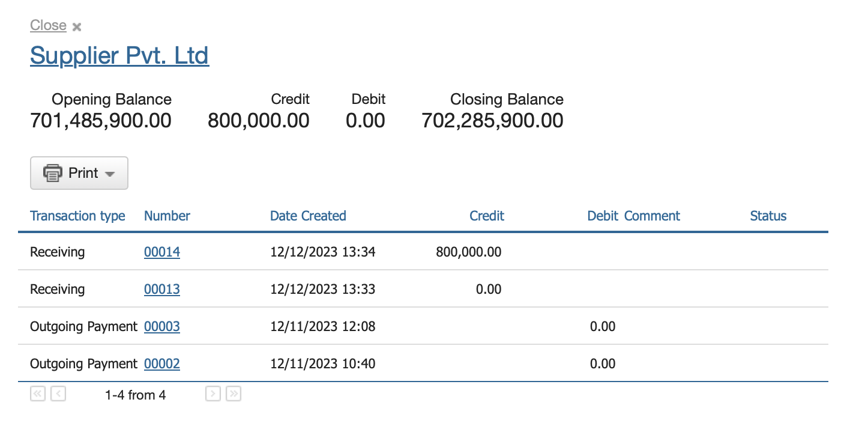Select the 800,000.00 credit cell in table
868x441 pixels.
click(x=469, y=252)
